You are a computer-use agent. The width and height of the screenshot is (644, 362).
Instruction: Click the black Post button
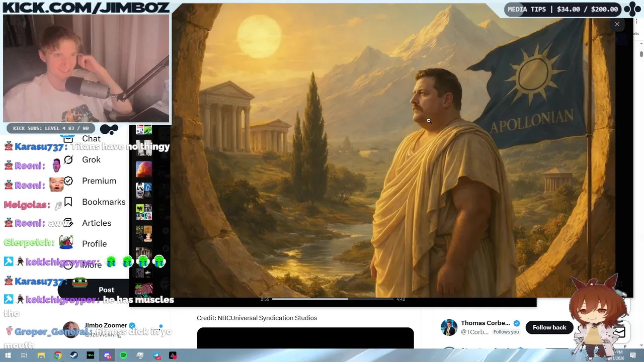(x=106, y=290)
